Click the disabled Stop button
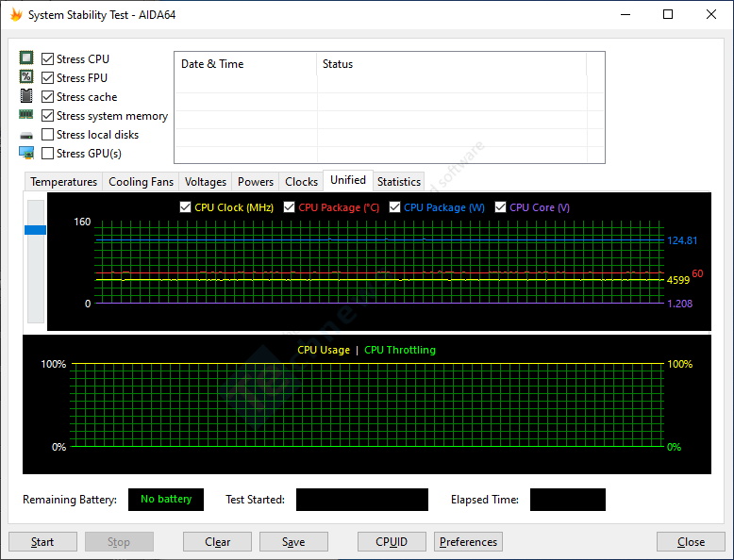 (119, 542)
